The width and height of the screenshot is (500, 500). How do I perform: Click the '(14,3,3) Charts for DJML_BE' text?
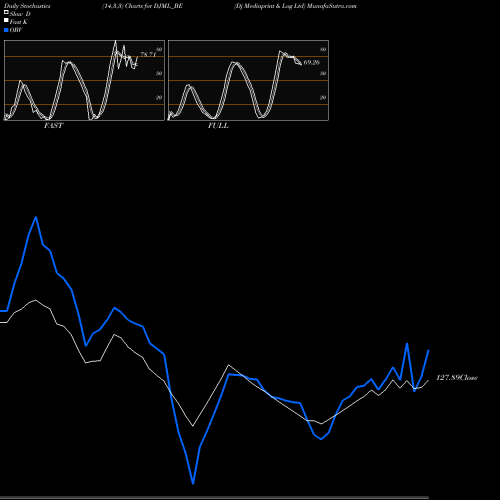[142, 6]
